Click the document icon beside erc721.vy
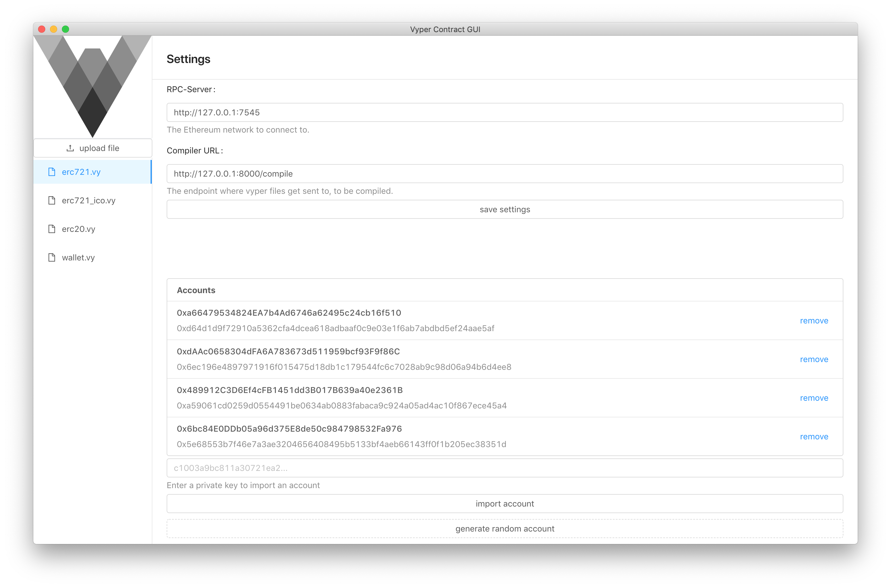This screenshot has width=891, height=588. tap(51, 172)
